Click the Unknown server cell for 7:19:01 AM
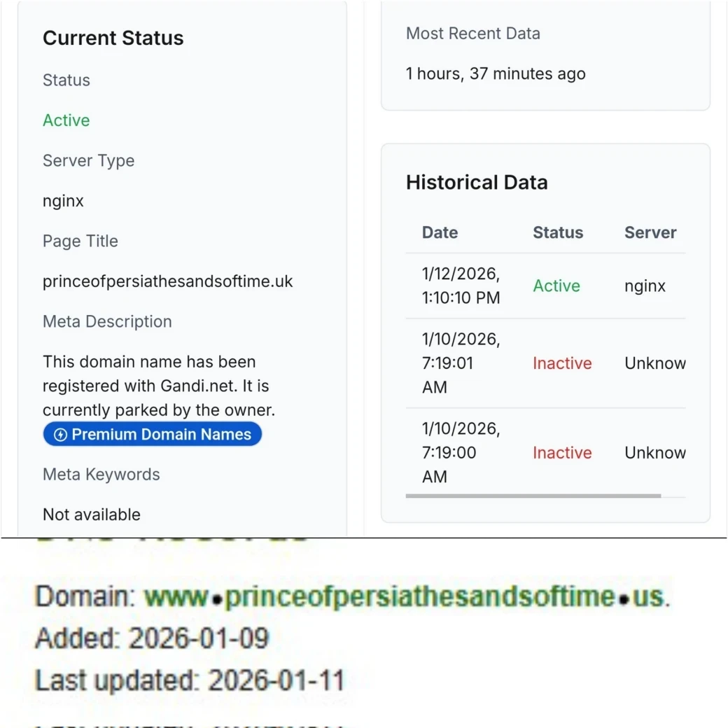This screenshot has height=728, width=728. point(654,363)
